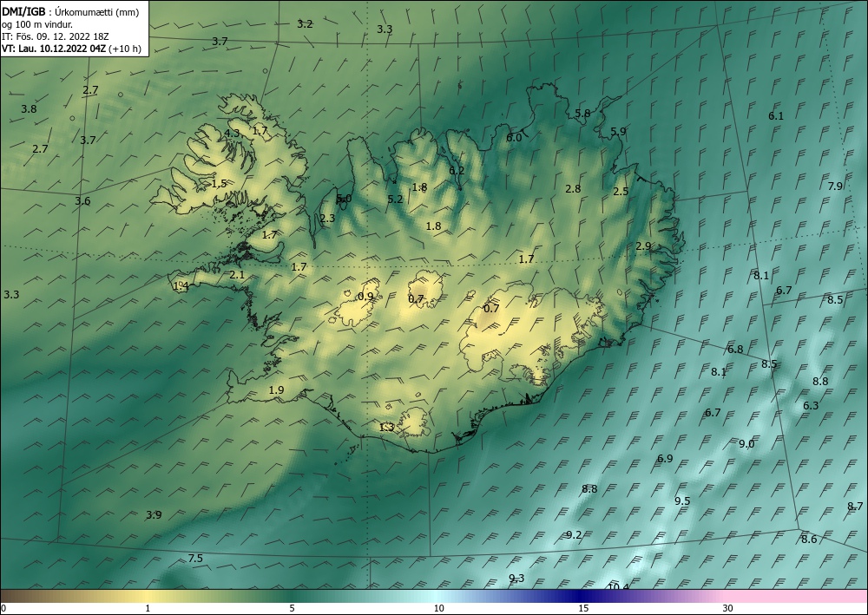Select the 9.0 map value

tap(746, 444)
